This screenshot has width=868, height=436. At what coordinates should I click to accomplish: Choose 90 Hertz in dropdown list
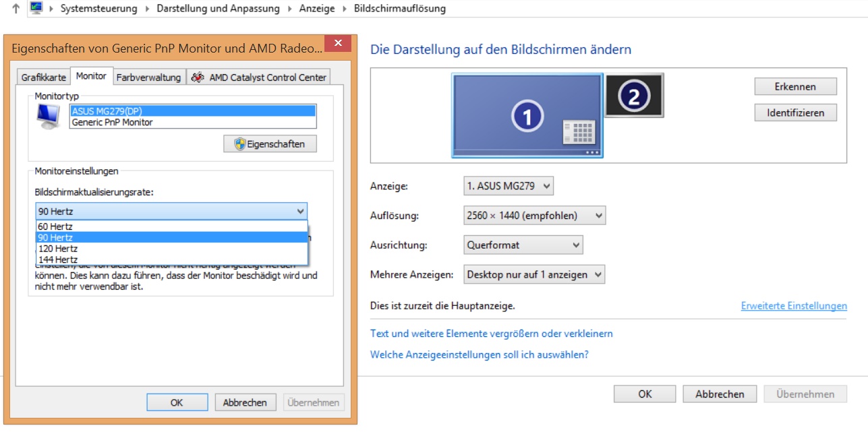point(171,237)
